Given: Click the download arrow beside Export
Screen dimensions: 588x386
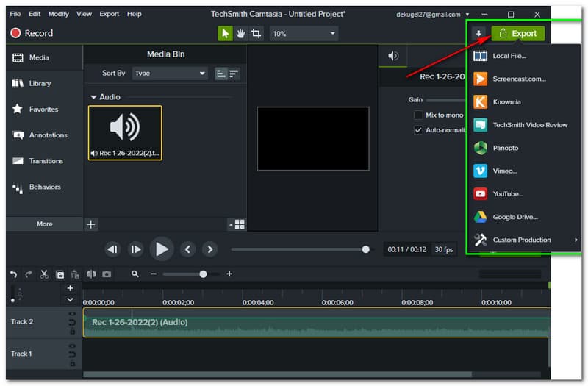Looking at the screenshot, I should coord(478,34).
